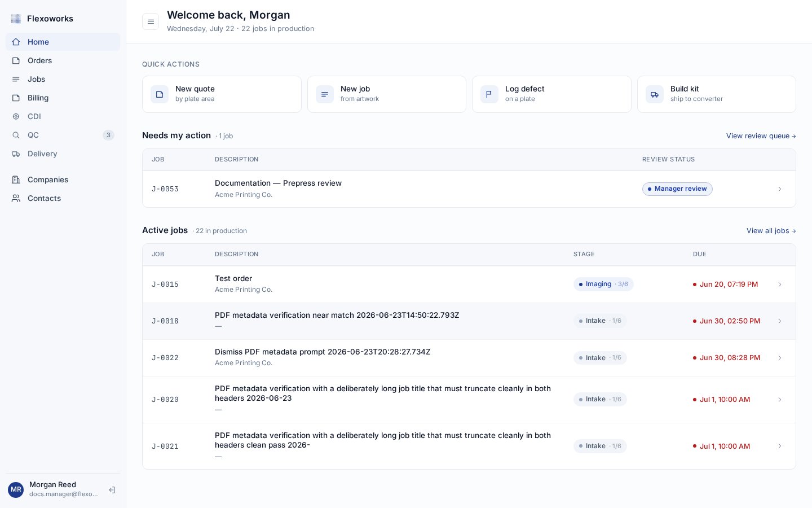This screenshot has width=812, height=508.
Task: Open View all jobs link
Action: point(771,231)
